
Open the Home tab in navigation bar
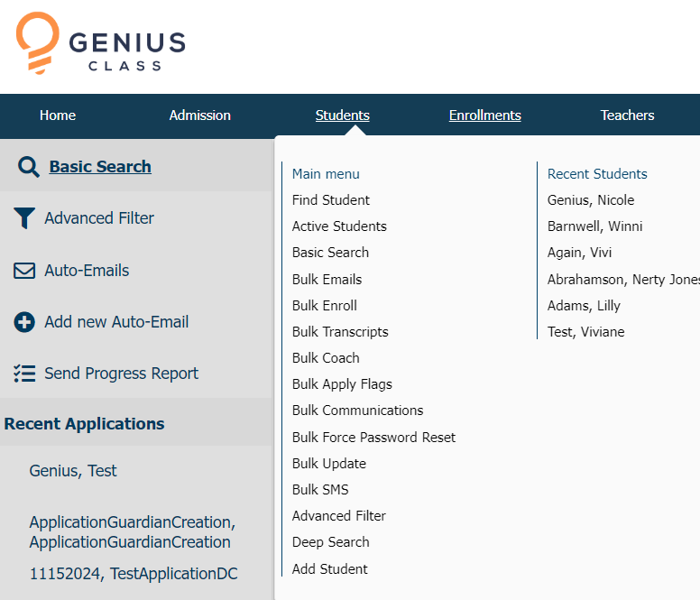58,115
